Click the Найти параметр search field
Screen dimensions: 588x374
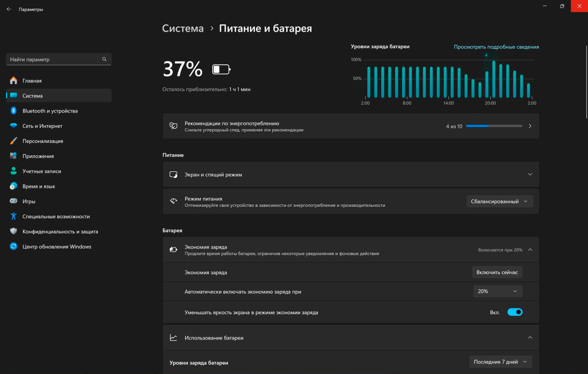pyautogui.click(x=59, y=59)
